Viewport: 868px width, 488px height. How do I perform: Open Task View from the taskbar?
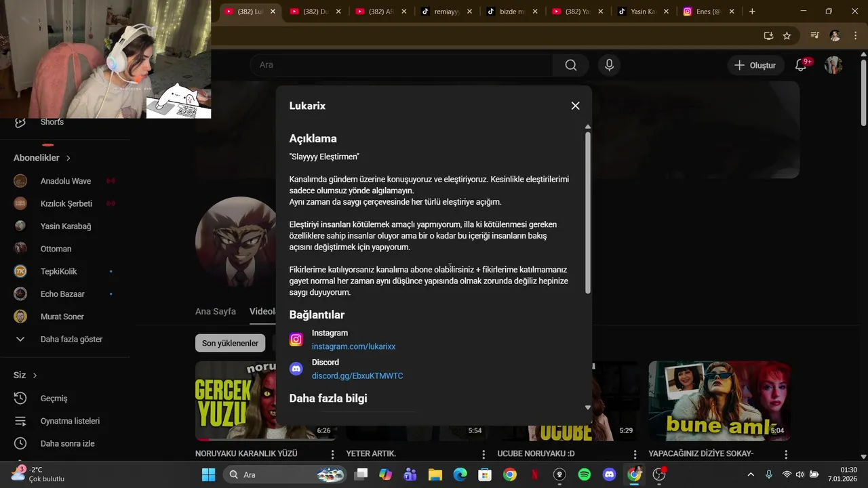361,474
